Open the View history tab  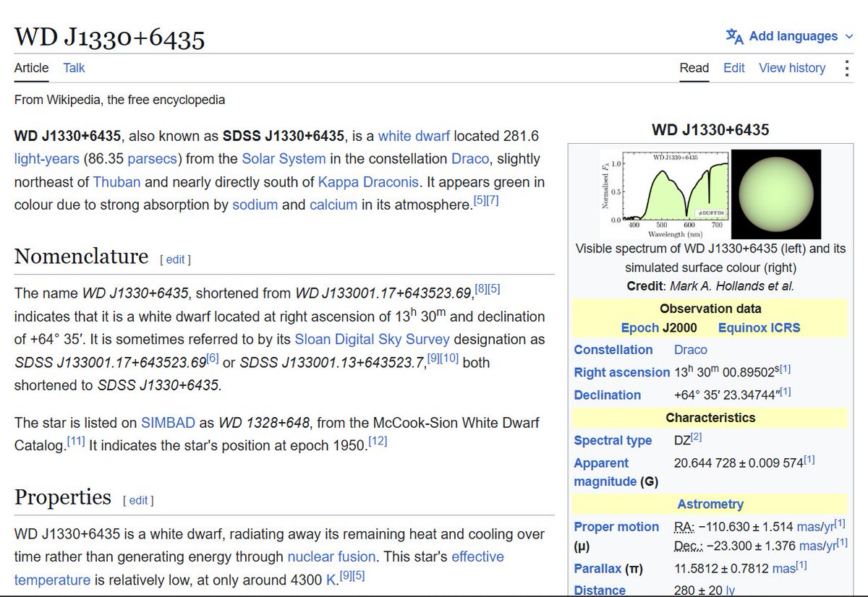pyautogui.click(x=792, y=68)
